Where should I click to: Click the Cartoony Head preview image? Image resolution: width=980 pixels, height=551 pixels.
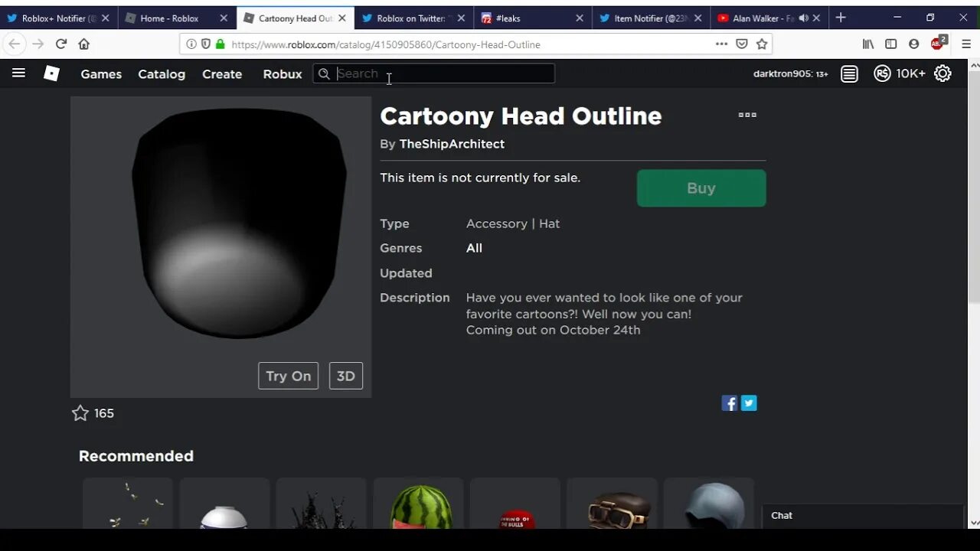[220, 246]
